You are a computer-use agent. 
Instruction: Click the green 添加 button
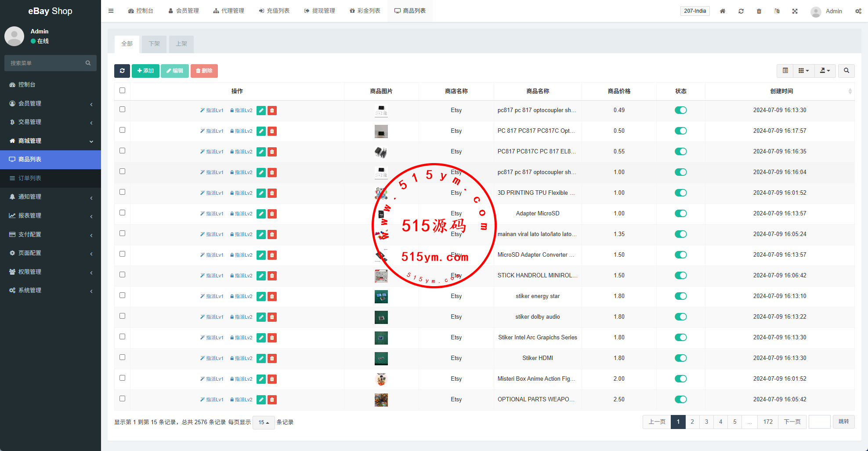145,71
